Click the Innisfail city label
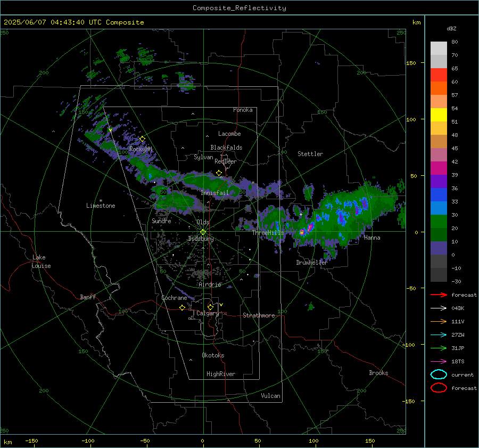This screenshot has width=479, height=448. 214,193
